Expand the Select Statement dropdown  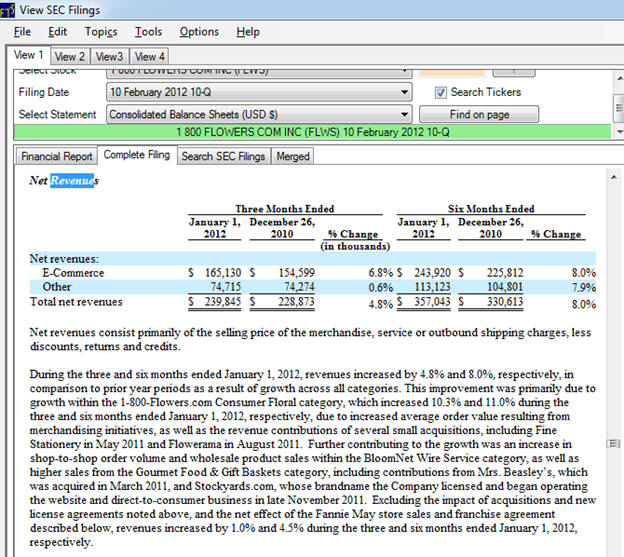[403, 114]
